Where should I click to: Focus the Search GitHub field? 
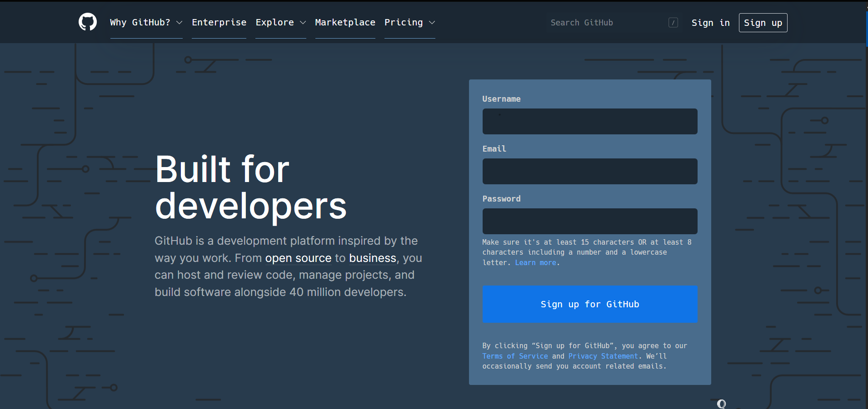click(x=614, y=23)
